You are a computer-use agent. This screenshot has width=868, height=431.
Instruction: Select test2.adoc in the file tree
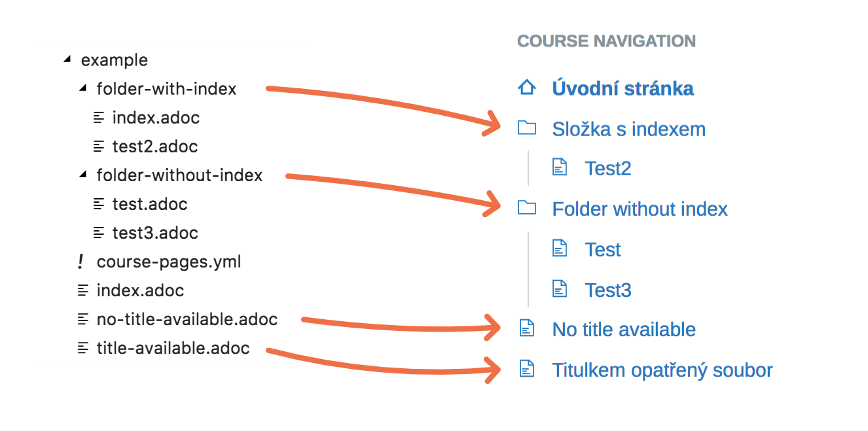click(155, 147)
